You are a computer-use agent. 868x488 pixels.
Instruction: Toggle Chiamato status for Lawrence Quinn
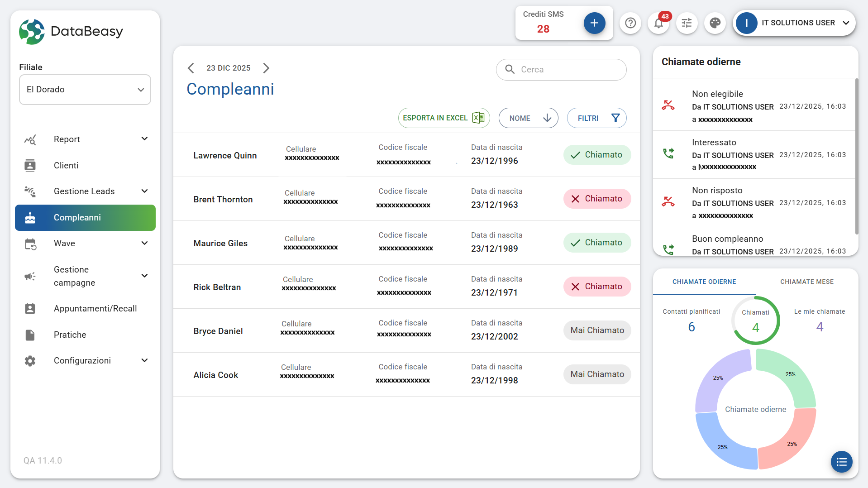pos(596,155)
